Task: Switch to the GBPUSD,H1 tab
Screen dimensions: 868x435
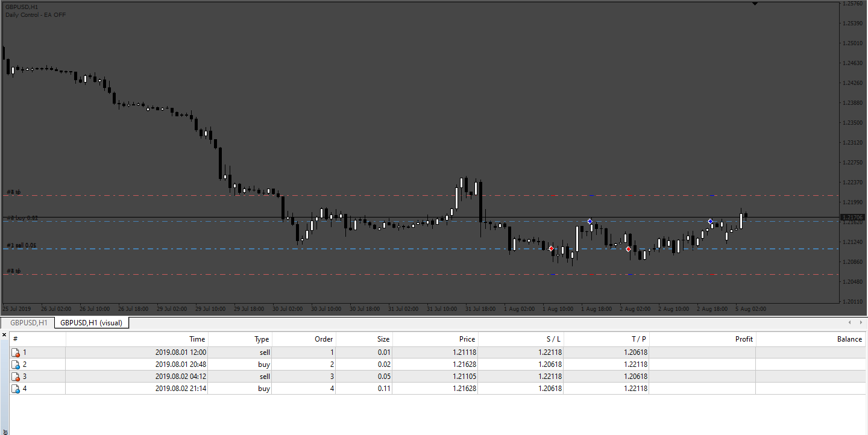Action: [27, 323]
